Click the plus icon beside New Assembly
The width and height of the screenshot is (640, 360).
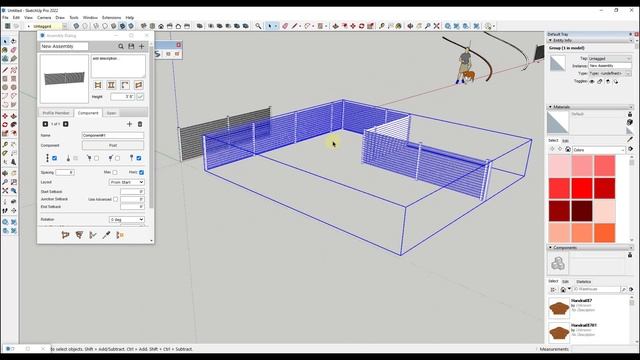tap(141, 47)
